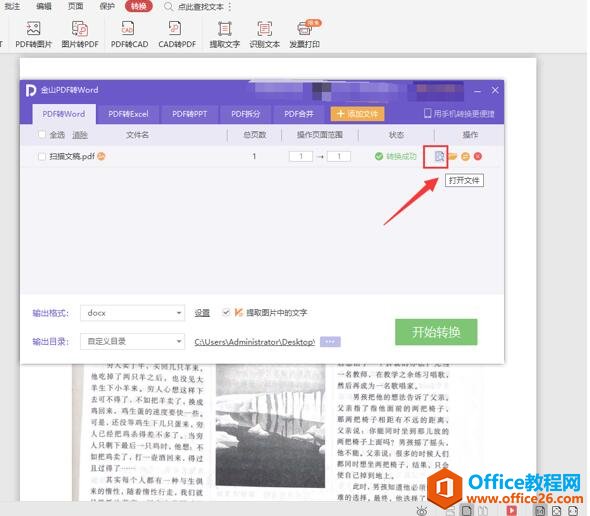
Task: Select the 识别文本 tool
Action: 265,35
